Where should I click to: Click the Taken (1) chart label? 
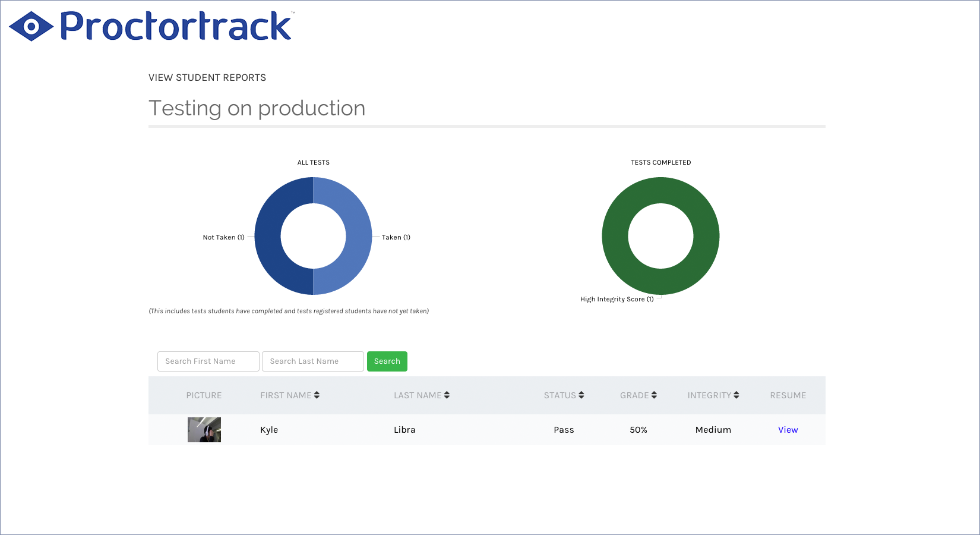(396, 237)
